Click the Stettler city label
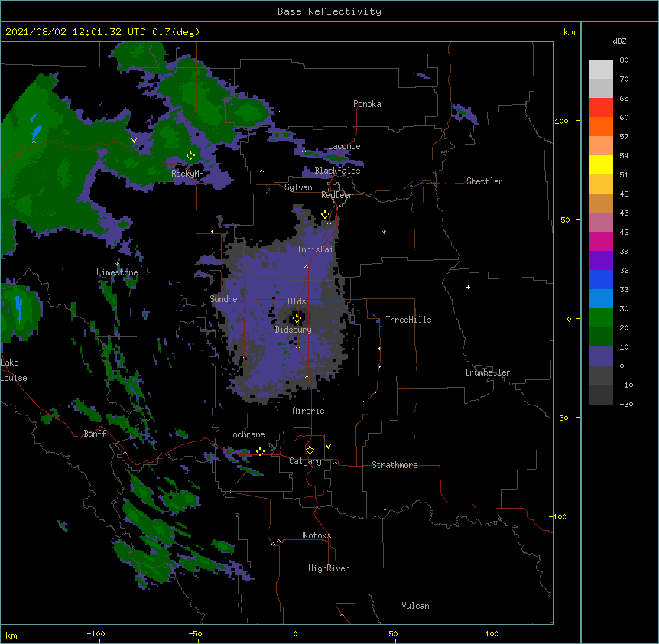659x644 pixels. click(485, 181)
